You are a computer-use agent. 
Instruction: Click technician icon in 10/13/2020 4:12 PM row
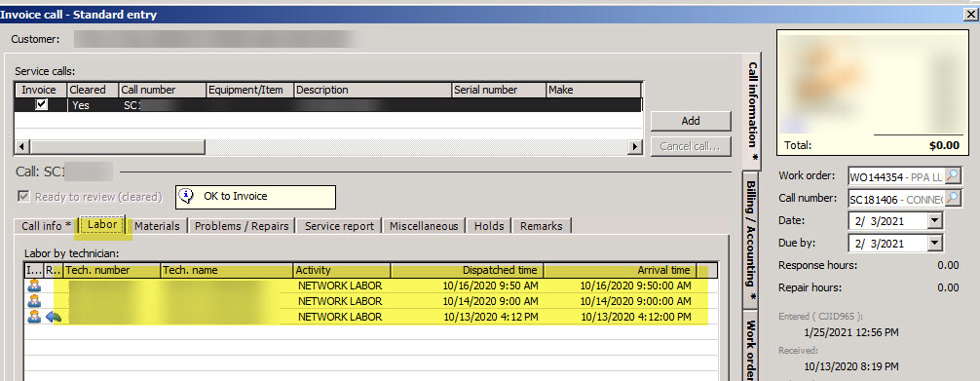point(34,317)
